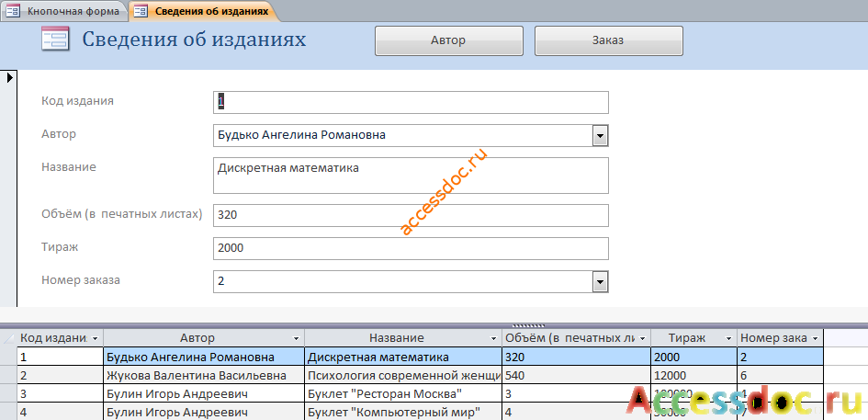Open the Автор button in the header

(449, 40)
